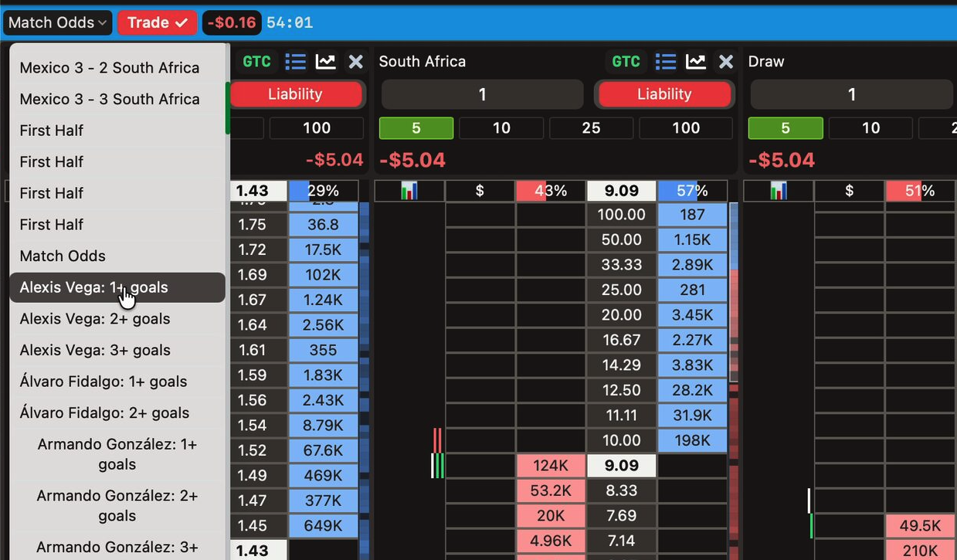The height and width of the screenshot is (560, 957).
Task: Click the 49.5K lay cell in Draw ladder
Action: (x=919, y=526)
